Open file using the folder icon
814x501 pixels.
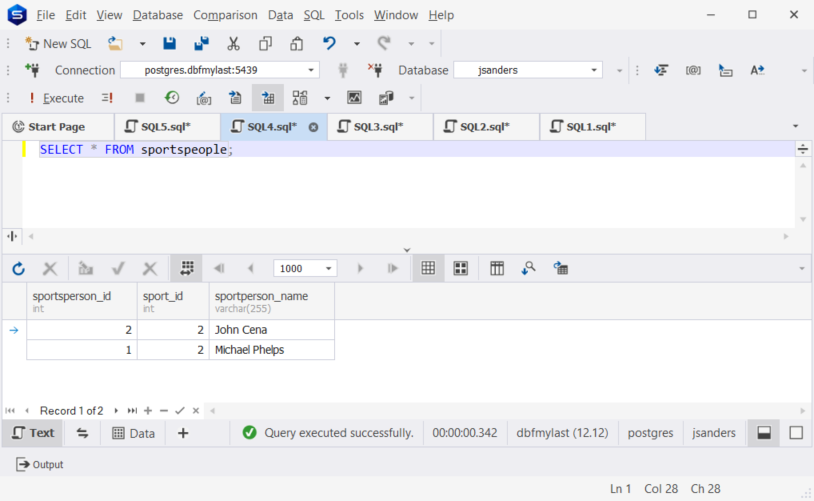point(115,44)
